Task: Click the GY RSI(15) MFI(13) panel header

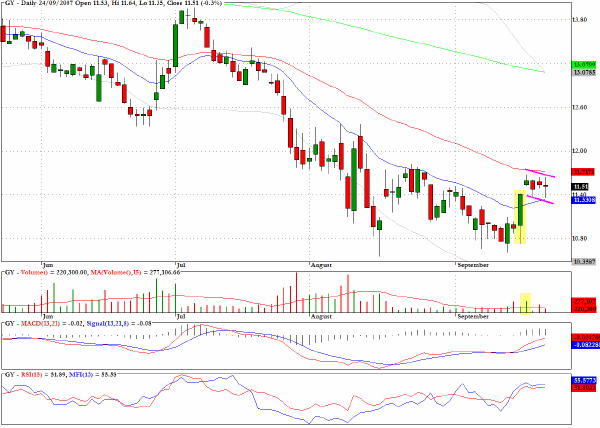Action: (60, 374)
